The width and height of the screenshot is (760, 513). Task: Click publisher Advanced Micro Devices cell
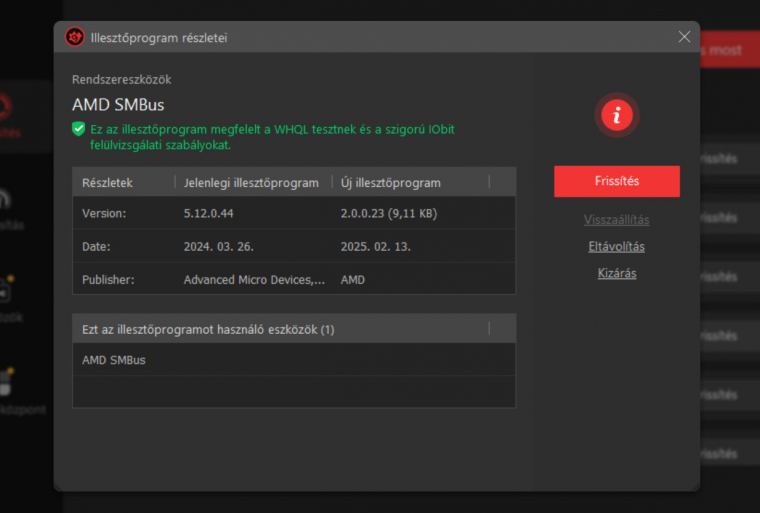pos(254,280)
